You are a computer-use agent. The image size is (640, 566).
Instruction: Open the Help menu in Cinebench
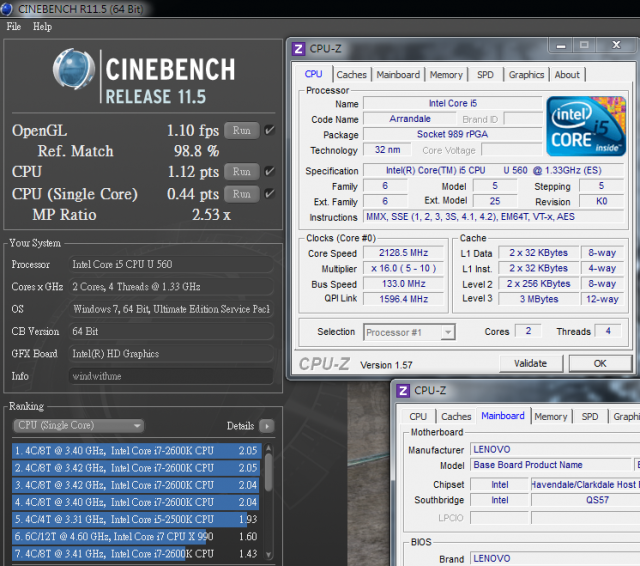[42, 27]
